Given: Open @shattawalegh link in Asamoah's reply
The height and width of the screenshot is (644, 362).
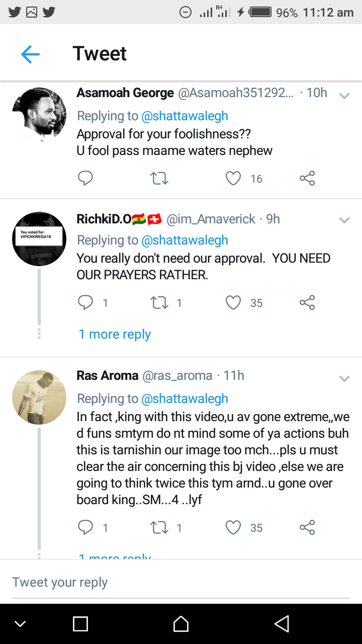Looking at the screenshot, I should tap(185, 116).
